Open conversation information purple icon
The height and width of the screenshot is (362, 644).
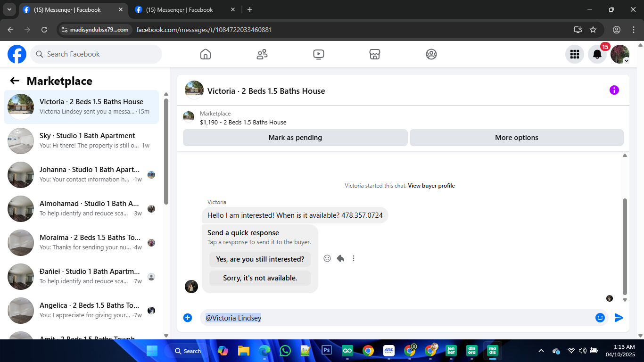[614, 90]
